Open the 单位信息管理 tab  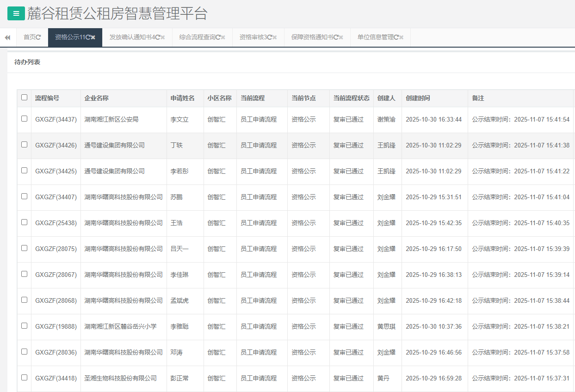(x=375, y=37)
